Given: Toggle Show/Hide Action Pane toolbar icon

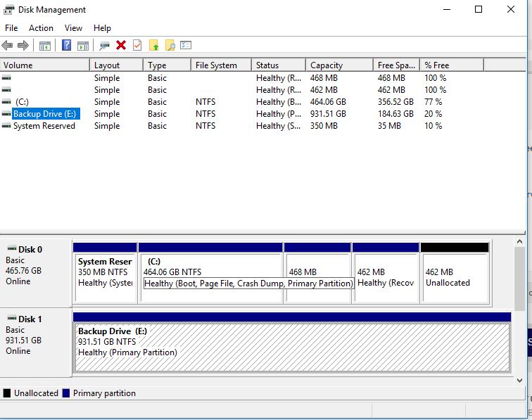Looking at the screenshot, I should (x=83, y=46).
